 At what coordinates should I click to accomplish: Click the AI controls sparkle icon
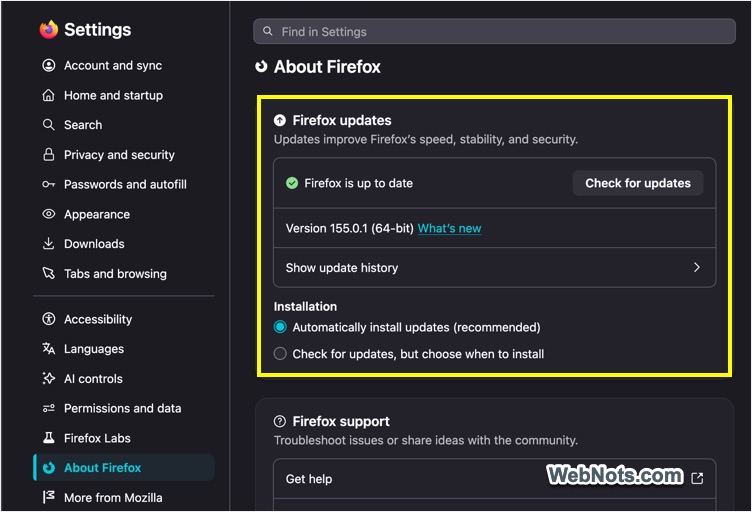click(48, 378)
